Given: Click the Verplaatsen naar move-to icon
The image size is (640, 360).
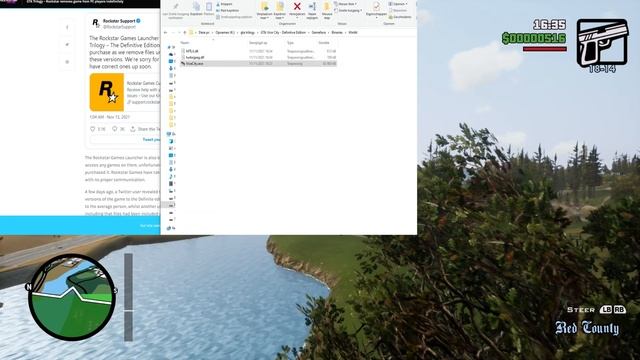Looking at the screenshot, I should (x=264, y=7).
